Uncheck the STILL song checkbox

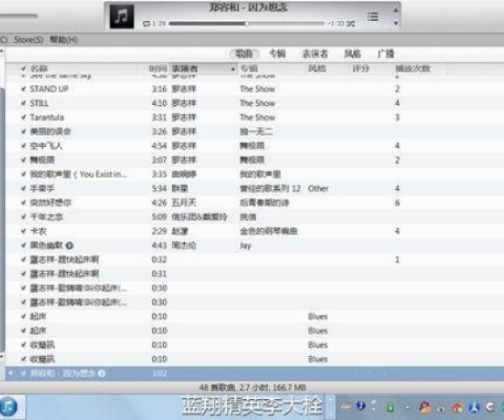click(24, 103)
